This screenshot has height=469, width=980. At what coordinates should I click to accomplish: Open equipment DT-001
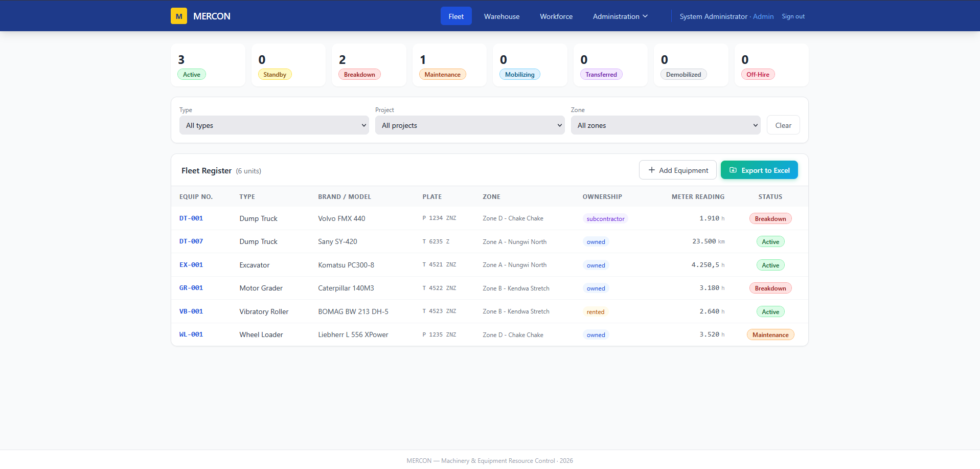(191, 218)
